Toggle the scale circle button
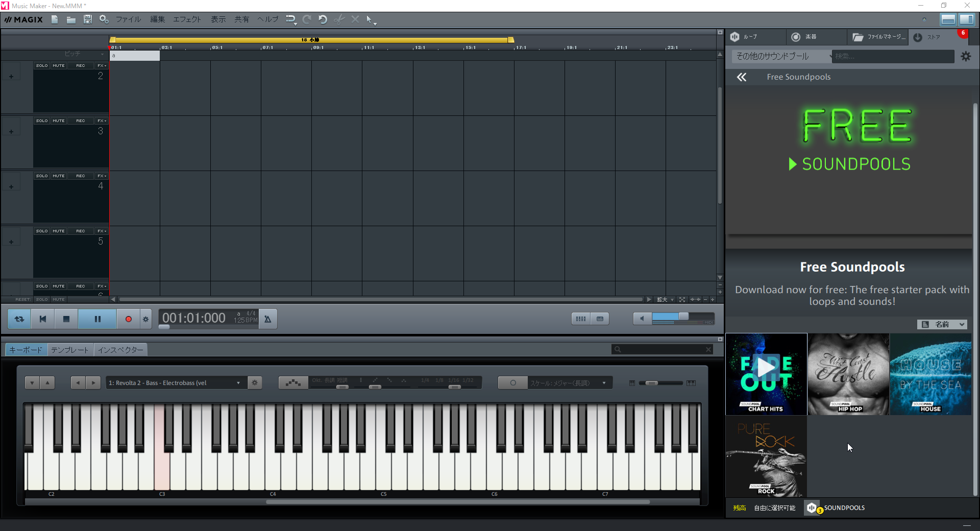Screen dimensions: 980x531 (513, 383)
